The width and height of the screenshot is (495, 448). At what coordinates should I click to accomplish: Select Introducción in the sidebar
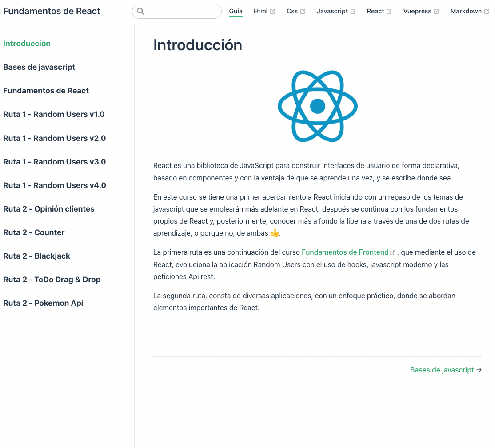27,44
